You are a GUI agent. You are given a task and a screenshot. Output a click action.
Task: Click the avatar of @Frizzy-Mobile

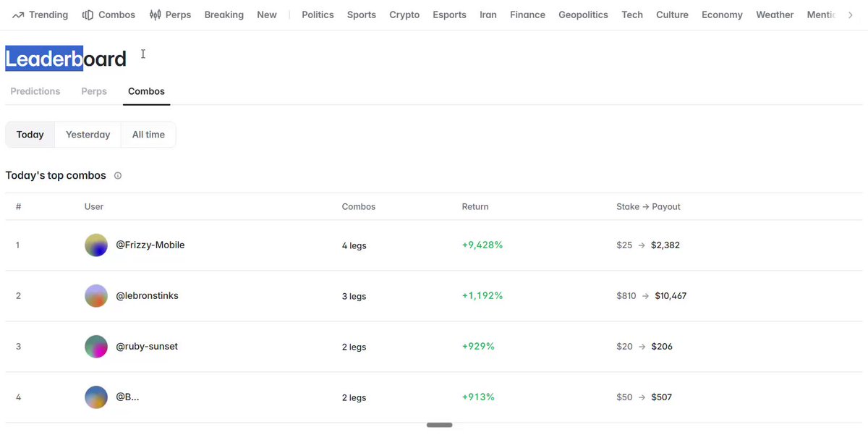click(96, 245)
